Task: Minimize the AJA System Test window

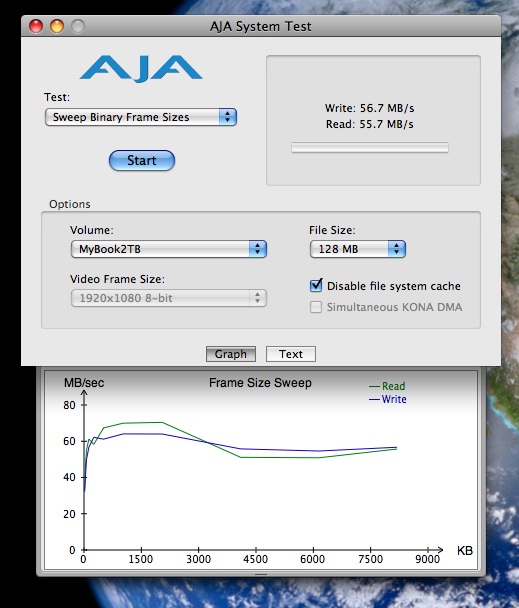Action: pos(57,26)
